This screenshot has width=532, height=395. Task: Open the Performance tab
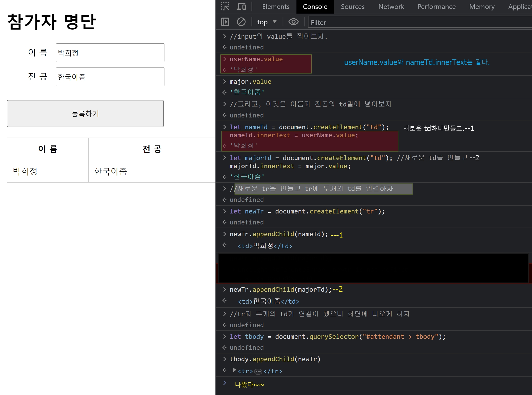pyautogui.click(x=436, y=7)
